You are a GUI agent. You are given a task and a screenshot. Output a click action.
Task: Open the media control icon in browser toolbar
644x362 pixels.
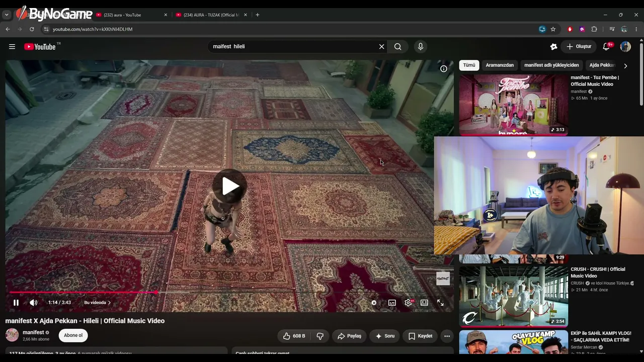pyautogui.click(x=612, y=29)
